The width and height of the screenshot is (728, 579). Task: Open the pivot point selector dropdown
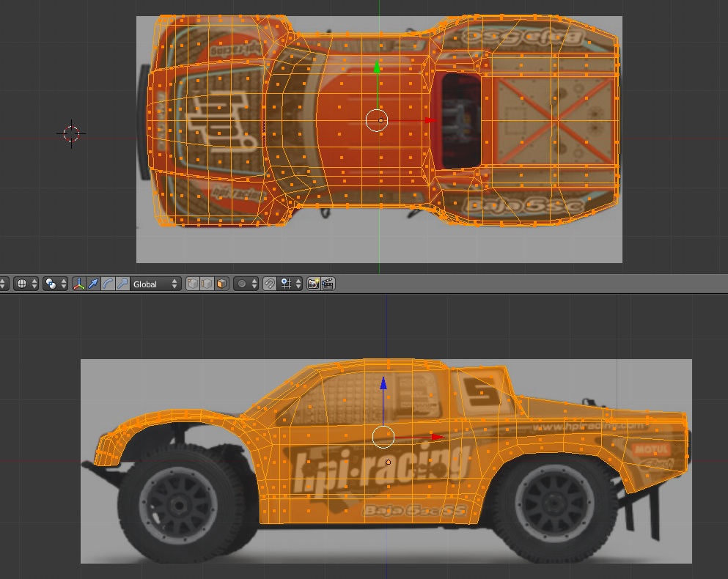[x=55, y=284]
